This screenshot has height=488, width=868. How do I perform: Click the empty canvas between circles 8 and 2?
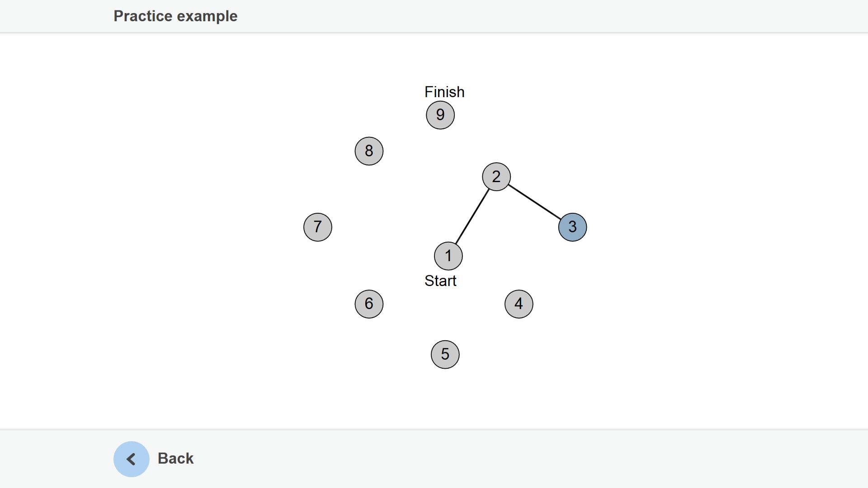pyautogui.click(x=433, y=164)
